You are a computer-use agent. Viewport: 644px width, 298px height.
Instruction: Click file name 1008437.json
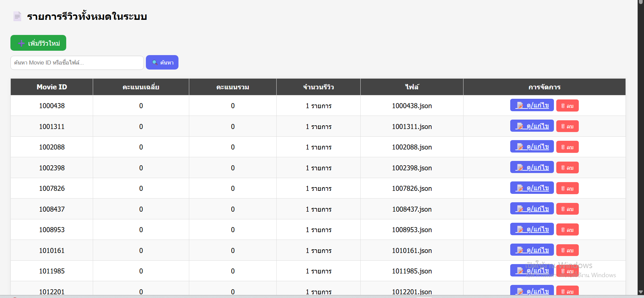tap(412, 209)
